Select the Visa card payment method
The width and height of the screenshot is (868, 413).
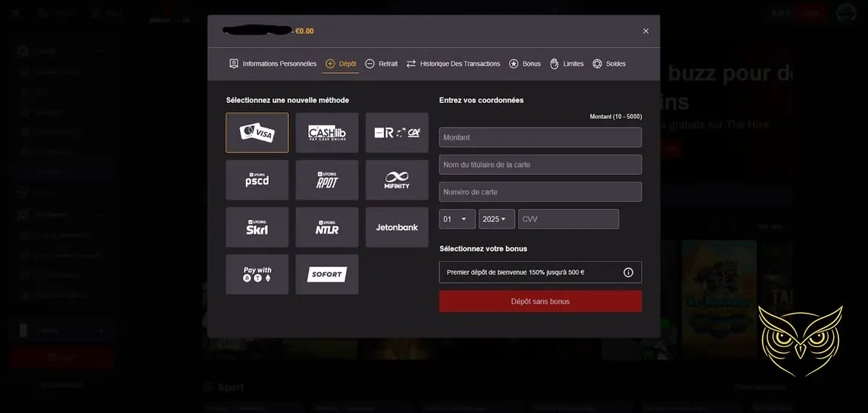[x=257, y=133]
